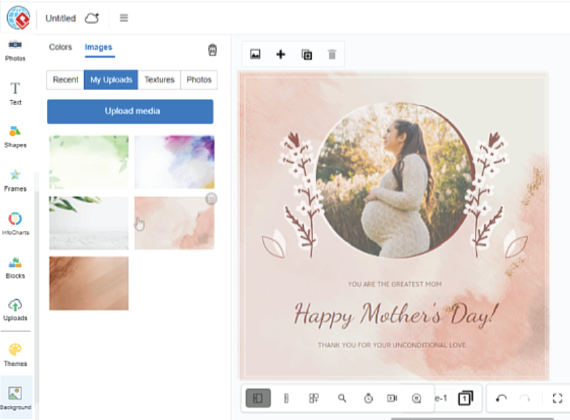Click the grid elements icon in bottom toolbar
The image size is (570, 420).
pyautogui.click(x=314, y=399)
